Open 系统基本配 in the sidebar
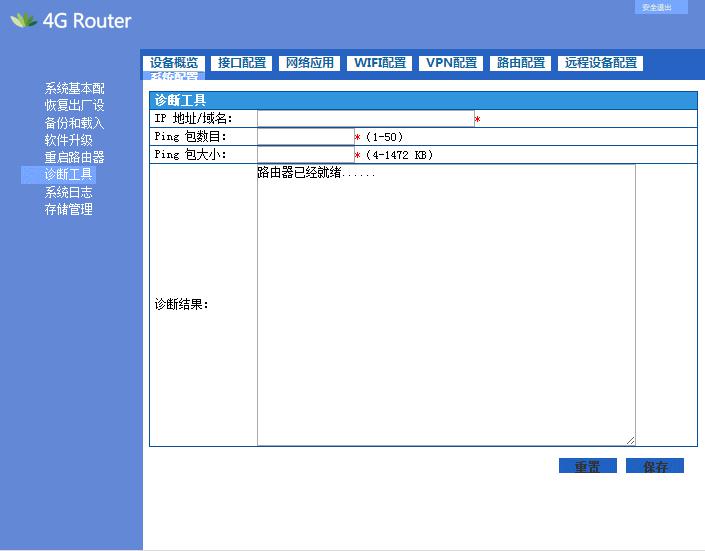The width and height of the screenshot is (705, 551). tap(74, 89)
